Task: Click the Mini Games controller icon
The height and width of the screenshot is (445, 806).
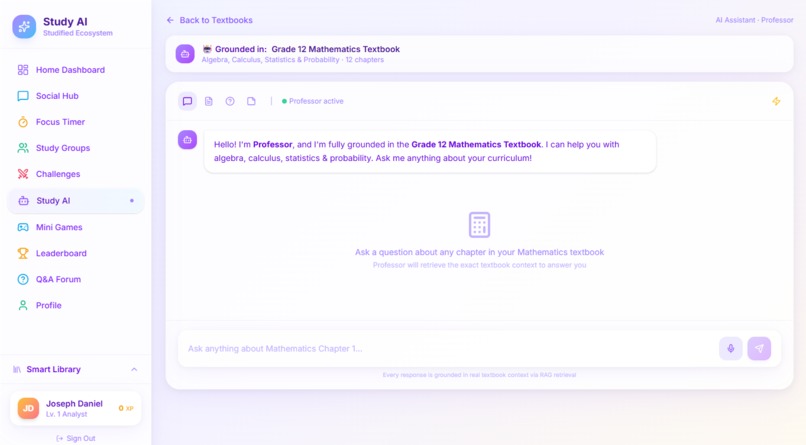Action: 23,227
